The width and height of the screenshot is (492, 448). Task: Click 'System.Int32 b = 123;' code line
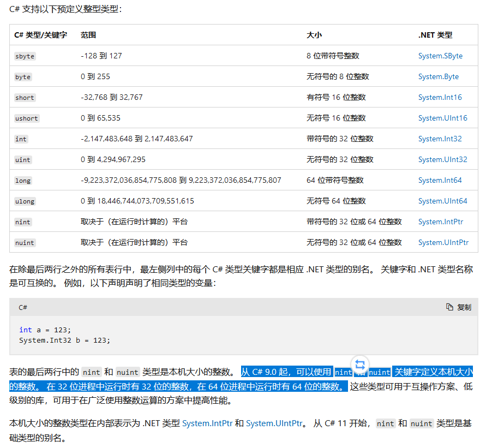[x=65, y=341]
